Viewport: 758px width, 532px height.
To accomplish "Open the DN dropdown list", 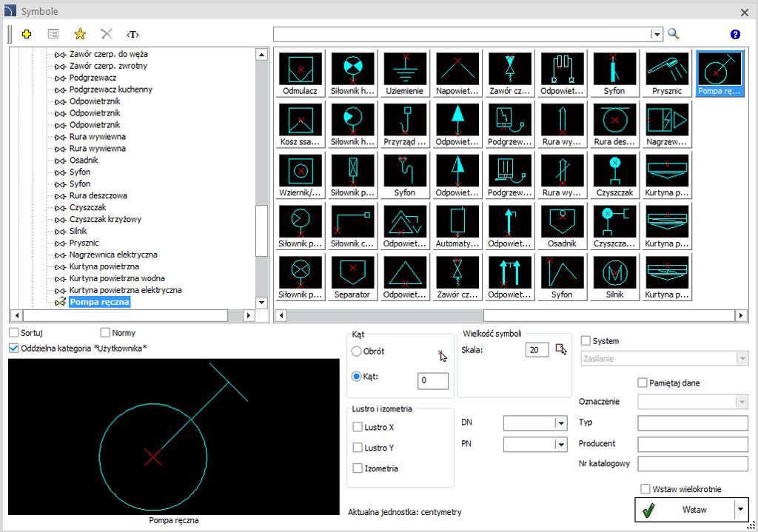I will click(561, 423).
